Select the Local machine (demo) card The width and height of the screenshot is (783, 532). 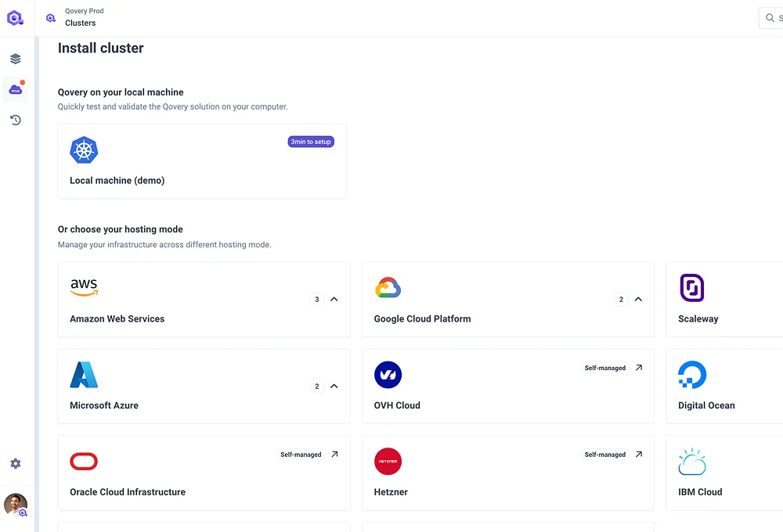tap(202, 161)
